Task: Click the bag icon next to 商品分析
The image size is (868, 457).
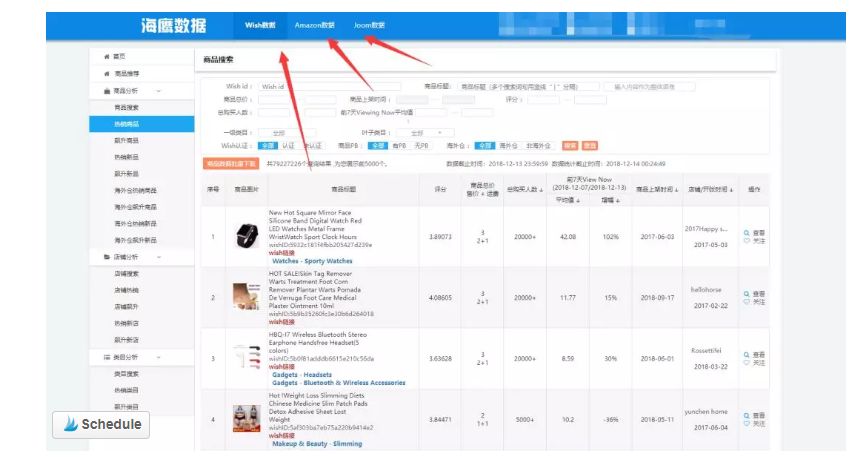Action: [107, 91]
